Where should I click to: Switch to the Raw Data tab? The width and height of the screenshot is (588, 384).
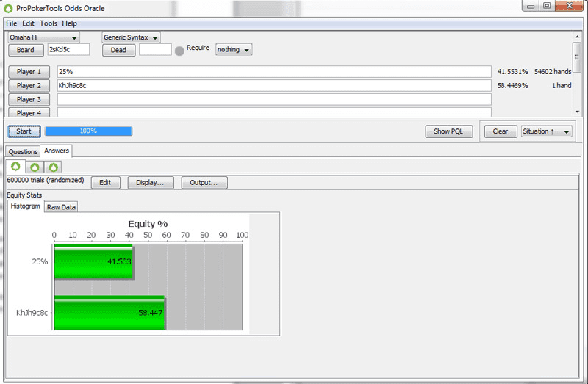61,207
